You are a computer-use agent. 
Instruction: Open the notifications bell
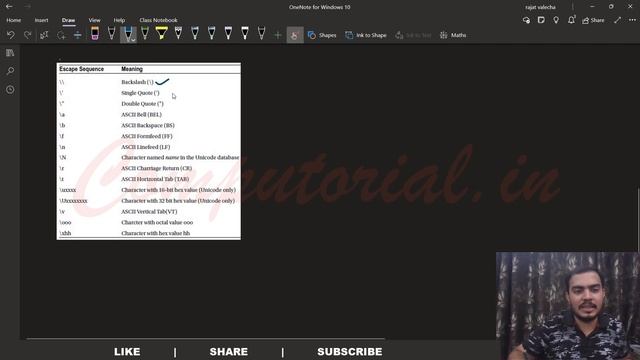[571, 20]
